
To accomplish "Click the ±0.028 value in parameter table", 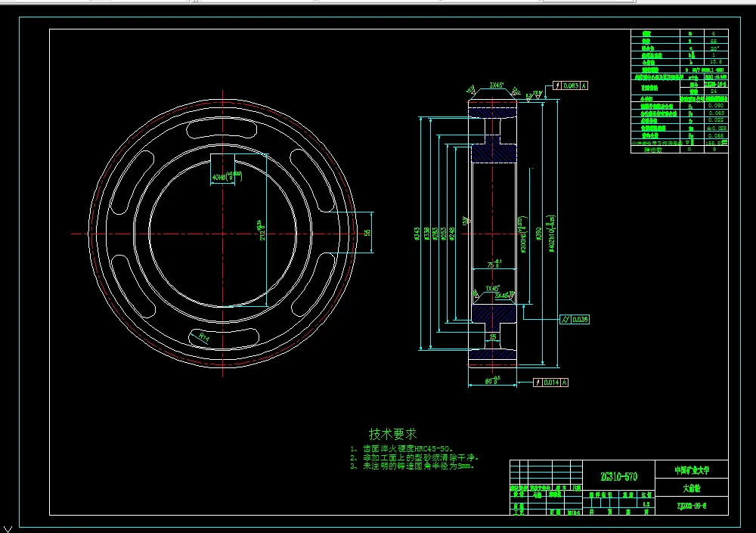I will coord(717,129).
